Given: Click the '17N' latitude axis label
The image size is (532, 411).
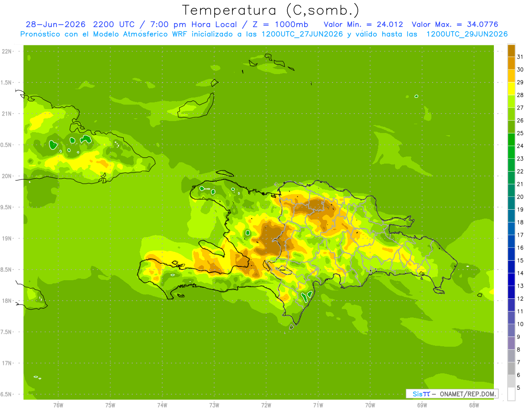Looking at the screenshot, I should tap(7, 363).
